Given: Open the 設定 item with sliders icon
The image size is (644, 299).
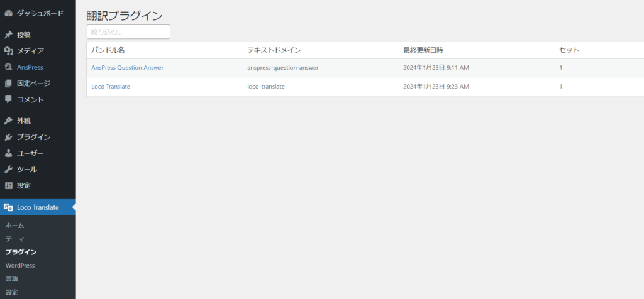Looking at the screenshot, I should pyautogui.click(x=23, y=185).
